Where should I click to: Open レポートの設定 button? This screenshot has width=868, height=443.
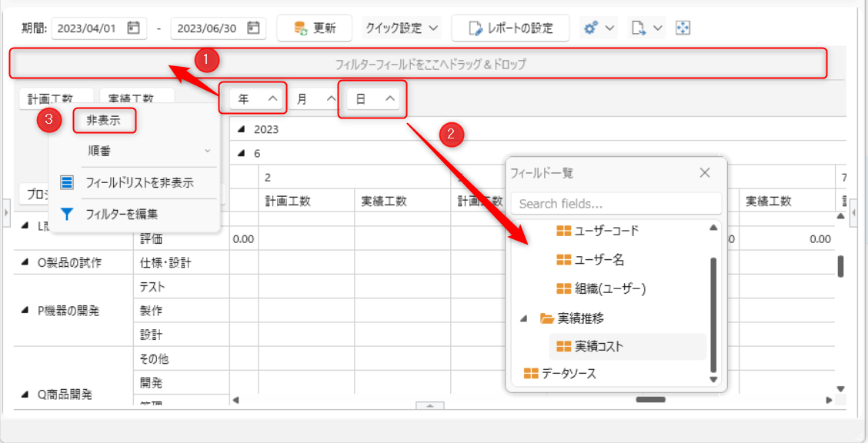(510, 28)
